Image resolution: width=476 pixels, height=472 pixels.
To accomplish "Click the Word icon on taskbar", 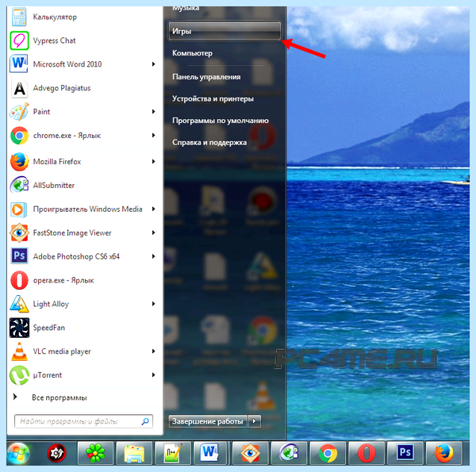I will coord(209,453).
